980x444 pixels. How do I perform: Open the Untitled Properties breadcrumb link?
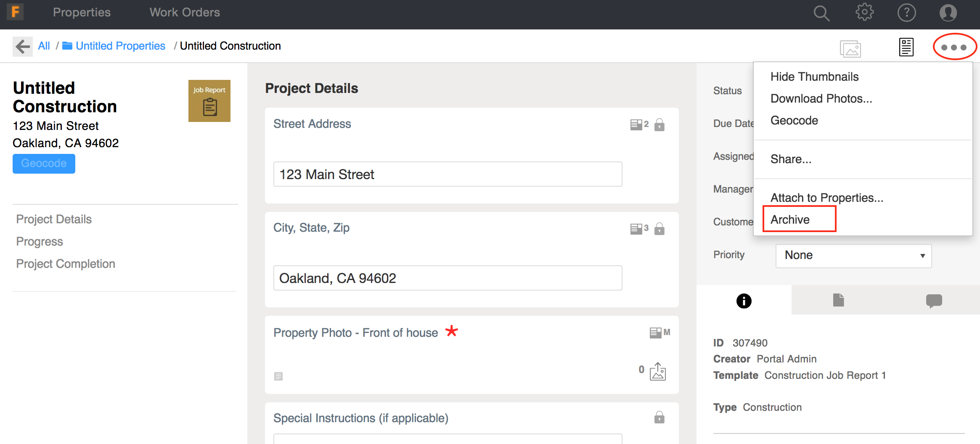tap(120, 46)
